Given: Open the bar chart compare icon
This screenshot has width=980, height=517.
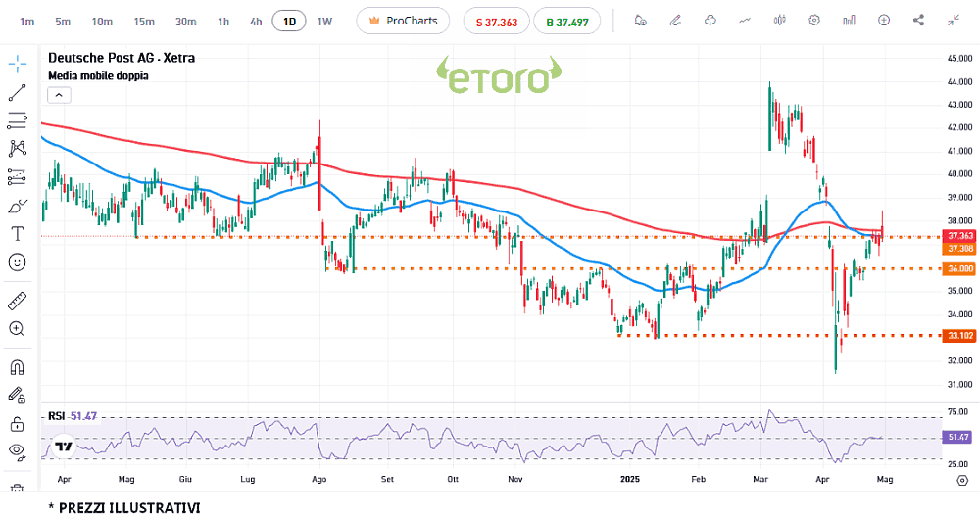Looking at the screenshot, I should [x=849, y=21].
